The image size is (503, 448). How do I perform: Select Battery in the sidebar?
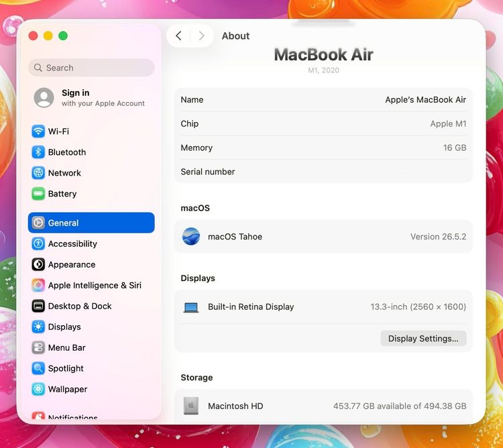coord(91,194)
